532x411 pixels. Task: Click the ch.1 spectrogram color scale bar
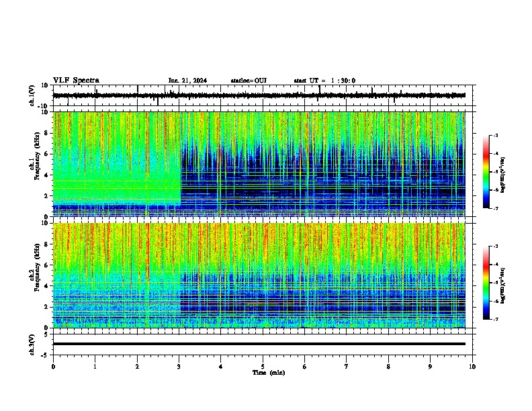point(486,172)
